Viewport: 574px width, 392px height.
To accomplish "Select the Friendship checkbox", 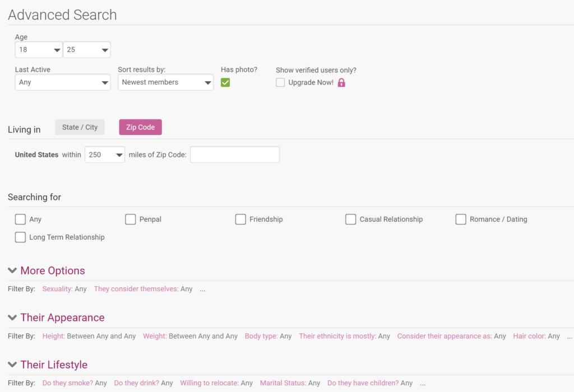I will point(240,220).
